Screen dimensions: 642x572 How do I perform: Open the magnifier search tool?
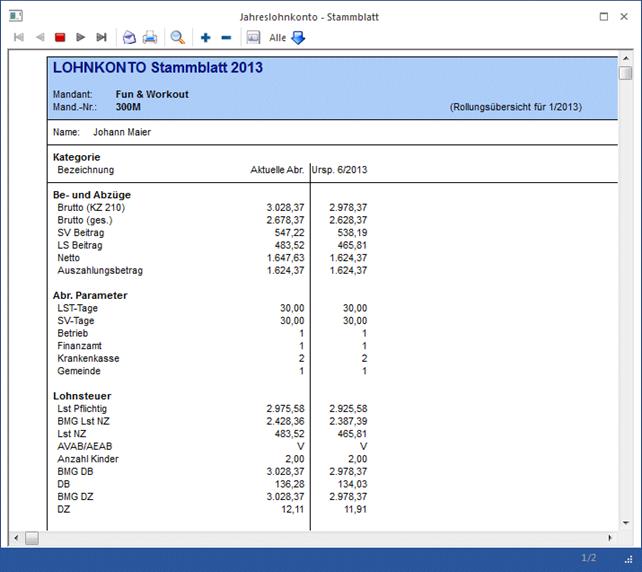[x=177, y=38]
